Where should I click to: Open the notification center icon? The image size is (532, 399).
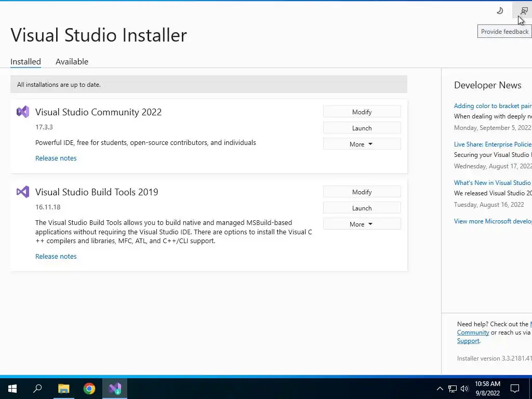[x=515, y=389]
